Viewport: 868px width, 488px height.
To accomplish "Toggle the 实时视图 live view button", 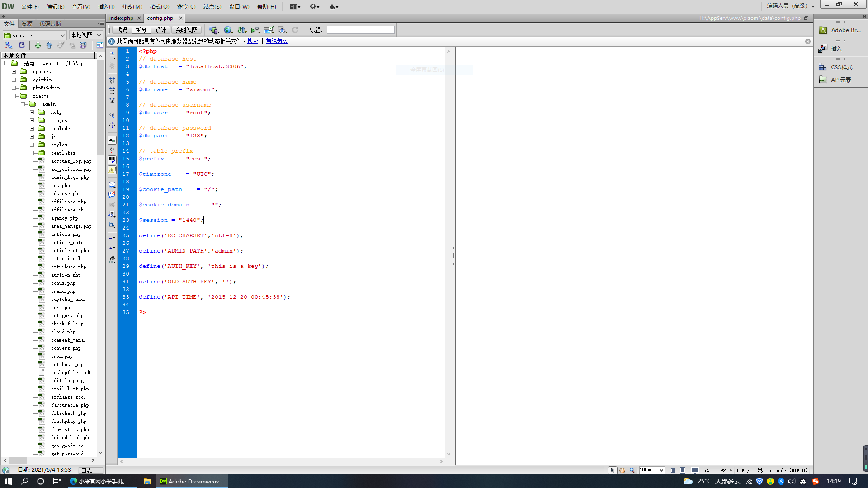I will [186, 30].
